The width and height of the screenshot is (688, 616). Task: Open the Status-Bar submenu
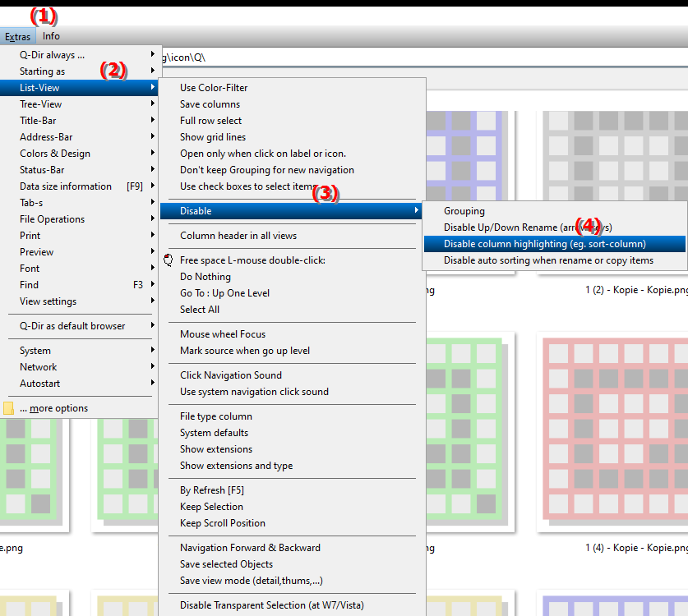pos(80,170)
